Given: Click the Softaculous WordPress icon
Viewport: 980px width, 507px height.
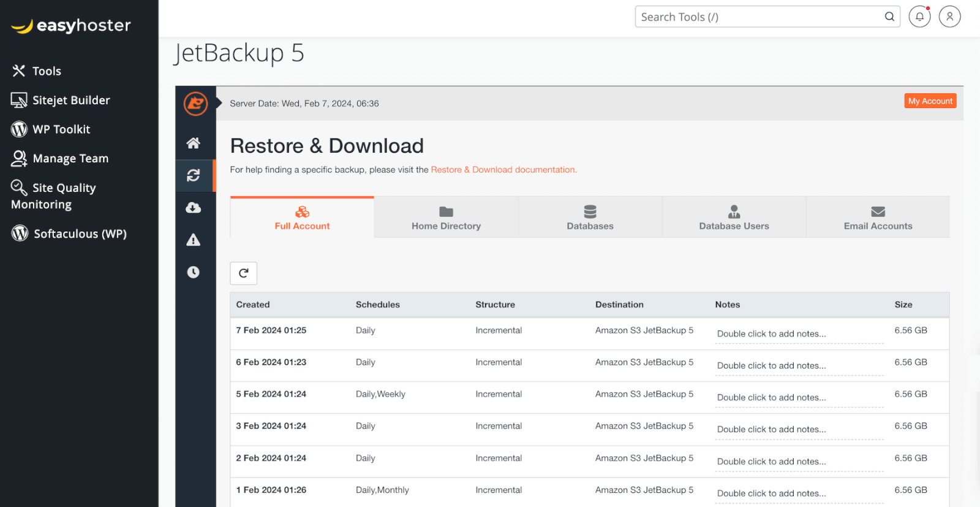Looking at the screenshot, I should pos(20,233).
